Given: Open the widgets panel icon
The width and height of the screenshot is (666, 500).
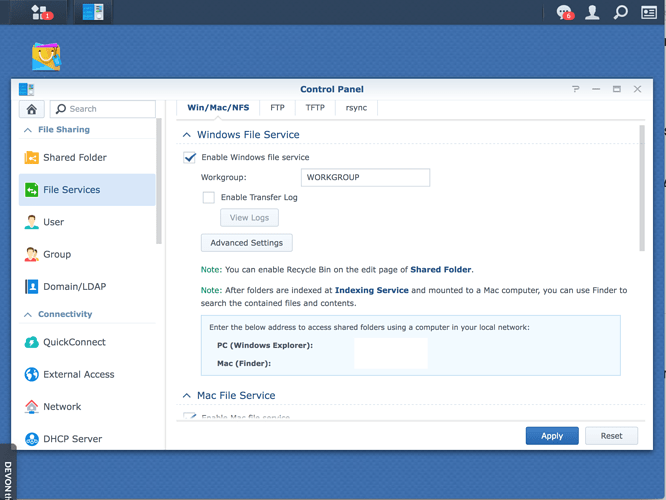Looking at the screenshot, I should pyautogui.click(x=649, y=12).
